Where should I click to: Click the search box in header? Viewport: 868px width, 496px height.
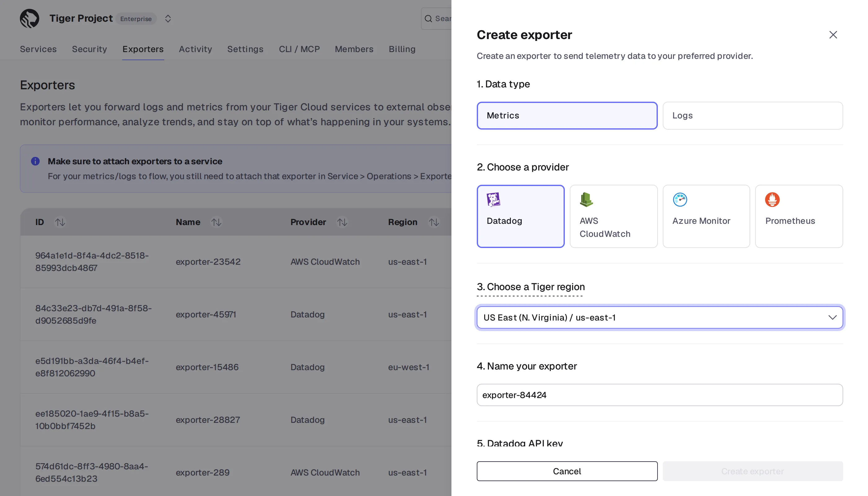tap(436, 19)
